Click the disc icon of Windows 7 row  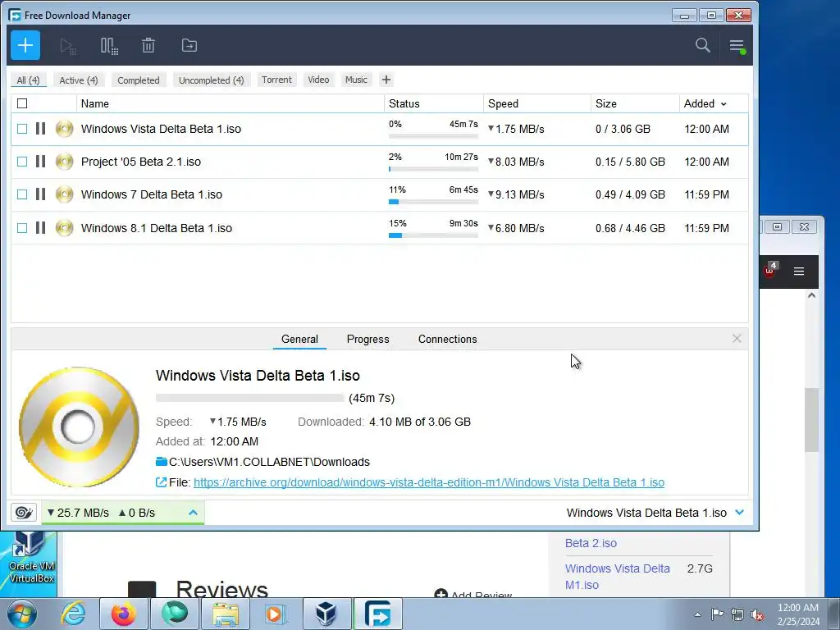(x=64, y=194)
